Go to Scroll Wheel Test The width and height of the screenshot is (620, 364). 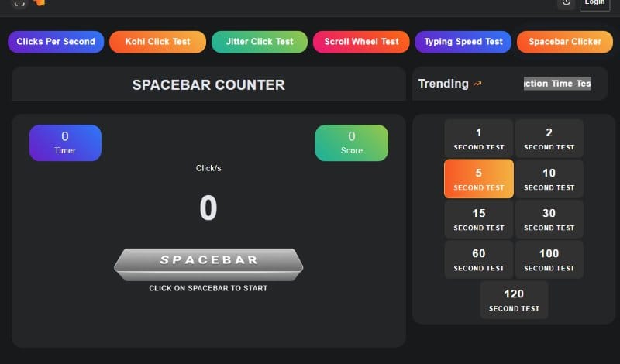[361, 42]
